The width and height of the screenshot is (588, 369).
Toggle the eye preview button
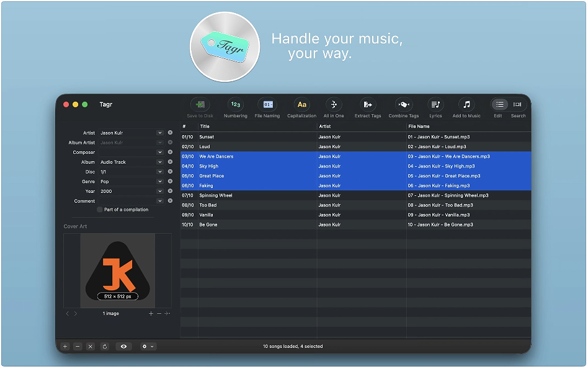point(124,347)
